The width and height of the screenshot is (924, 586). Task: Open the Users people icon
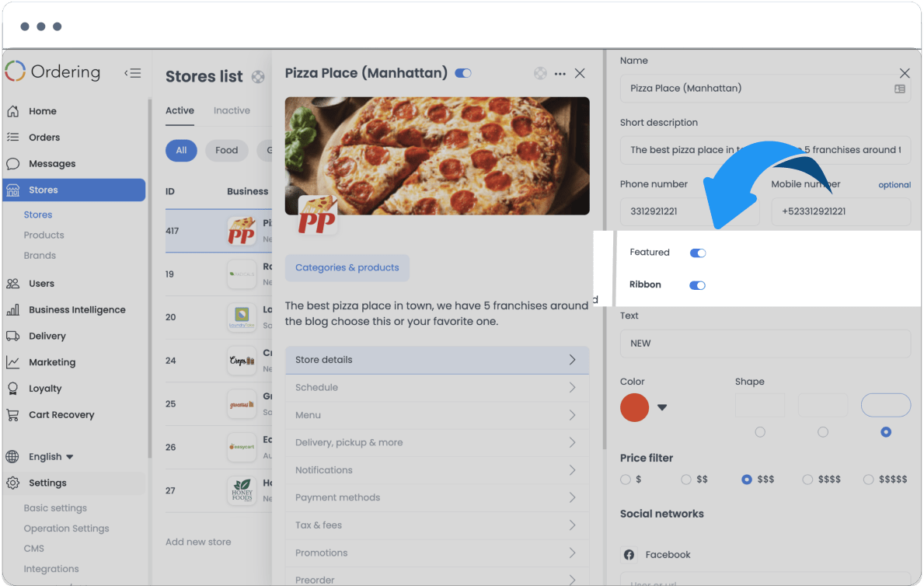pos(13,284)
